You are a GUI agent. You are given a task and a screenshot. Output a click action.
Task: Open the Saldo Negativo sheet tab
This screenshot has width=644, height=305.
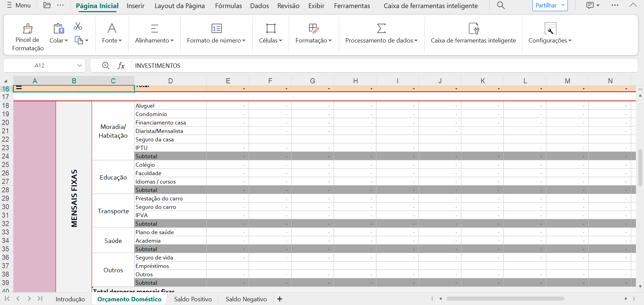point(246,299)
